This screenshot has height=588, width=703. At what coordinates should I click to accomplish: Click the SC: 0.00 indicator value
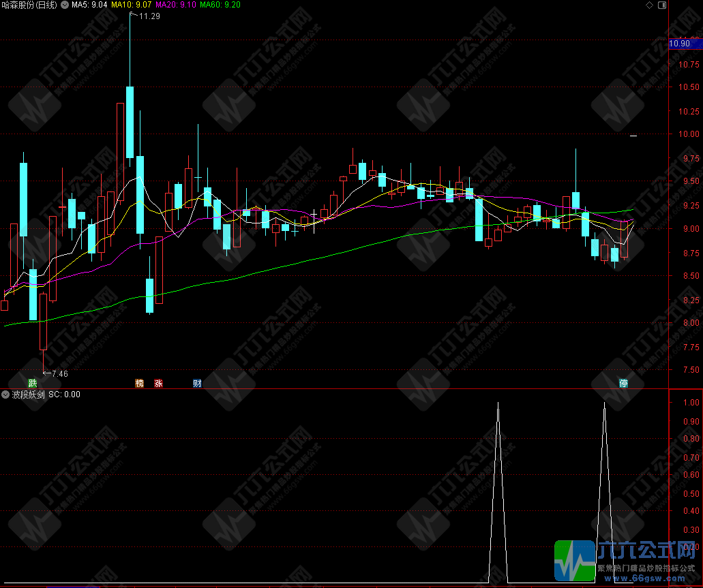(x=65, y=394)
